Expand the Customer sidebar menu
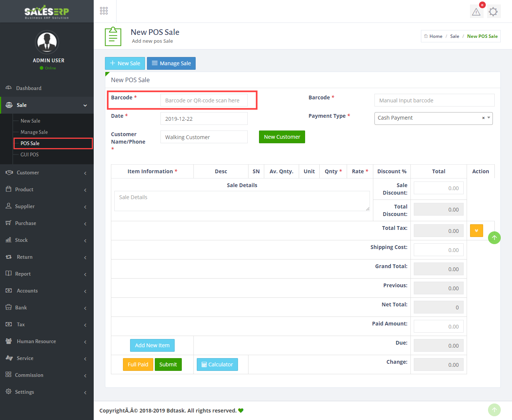This screenshot has width=512, height=420. point(47,172)
